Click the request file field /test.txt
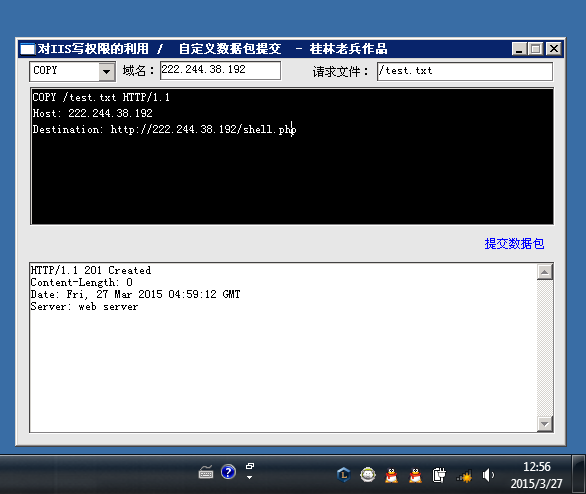 click(x=465, y=71)
